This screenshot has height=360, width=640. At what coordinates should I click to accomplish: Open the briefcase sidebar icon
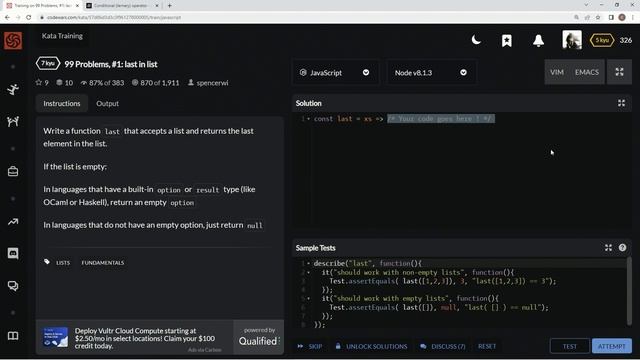coord(13,171)
